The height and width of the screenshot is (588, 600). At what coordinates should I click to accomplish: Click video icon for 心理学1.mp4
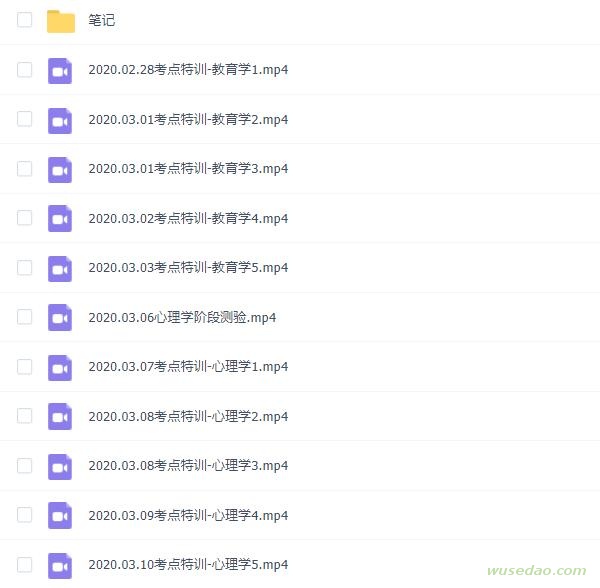point(60,368)
